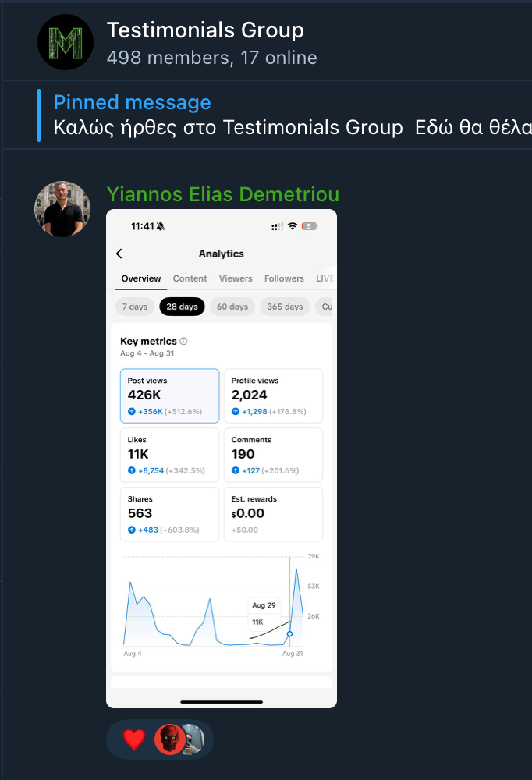Click the Aug 29 data point marker
The height and width of the screenshot is (780, 532).
tap(289, 633)
